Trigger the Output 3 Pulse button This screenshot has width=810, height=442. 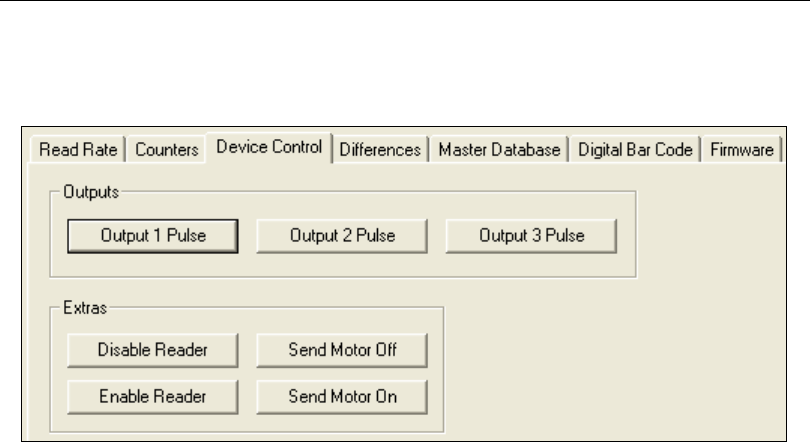[x=530, y=236]
